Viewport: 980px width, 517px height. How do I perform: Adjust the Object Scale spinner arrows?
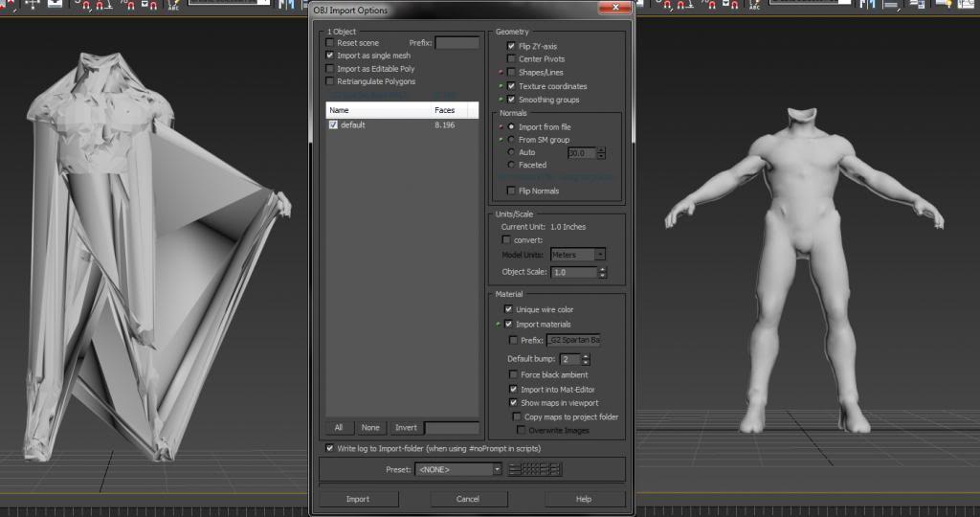point(603,272)
